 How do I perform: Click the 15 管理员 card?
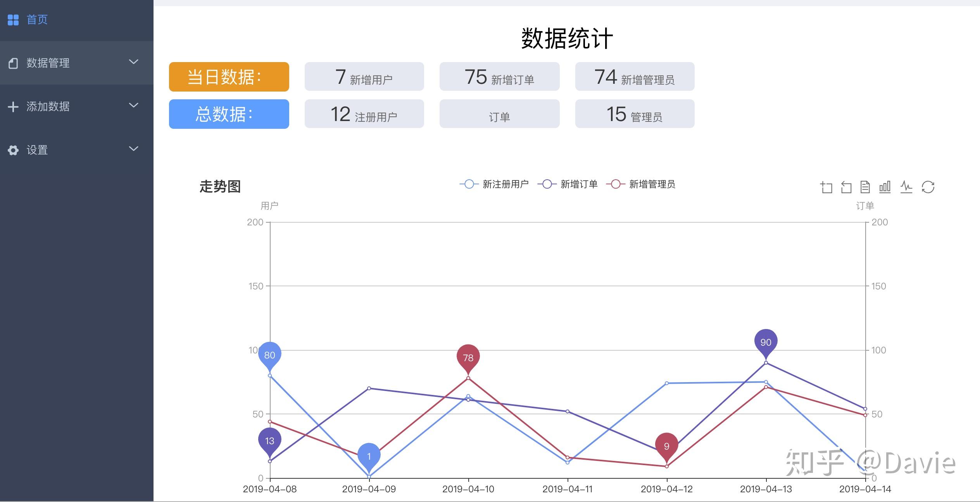(635, 114)
